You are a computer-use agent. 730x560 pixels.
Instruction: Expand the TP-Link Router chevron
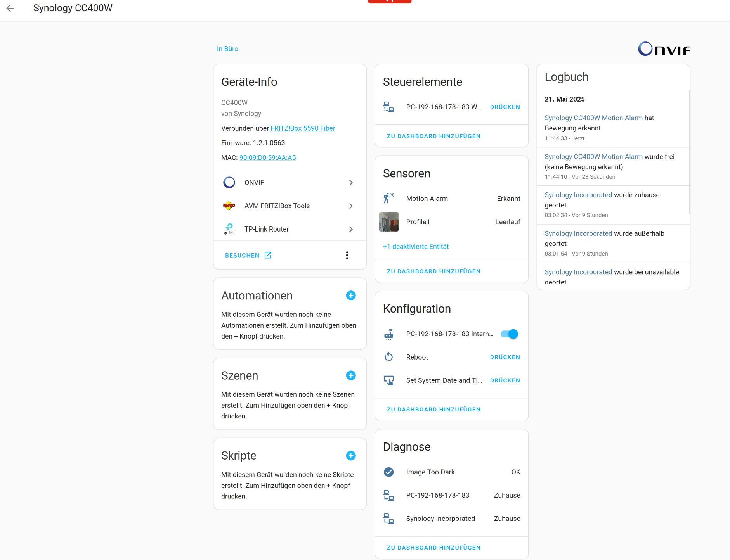351,229
